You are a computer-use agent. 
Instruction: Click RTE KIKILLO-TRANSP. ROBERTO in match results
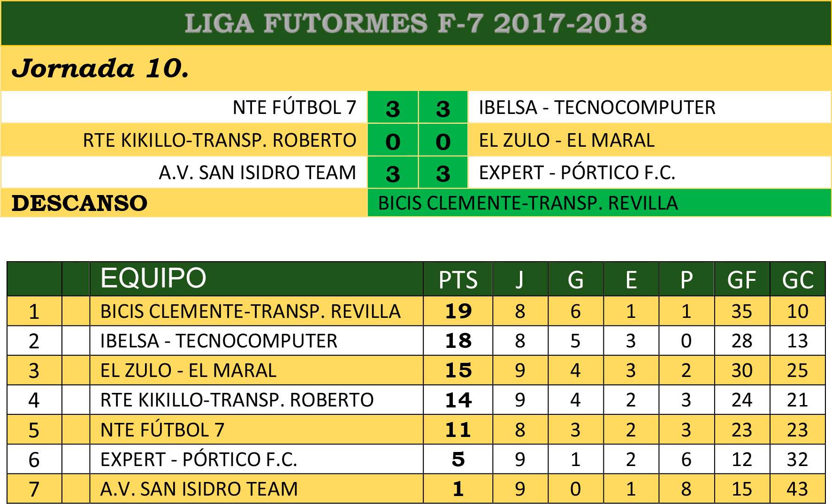point(220,140)
